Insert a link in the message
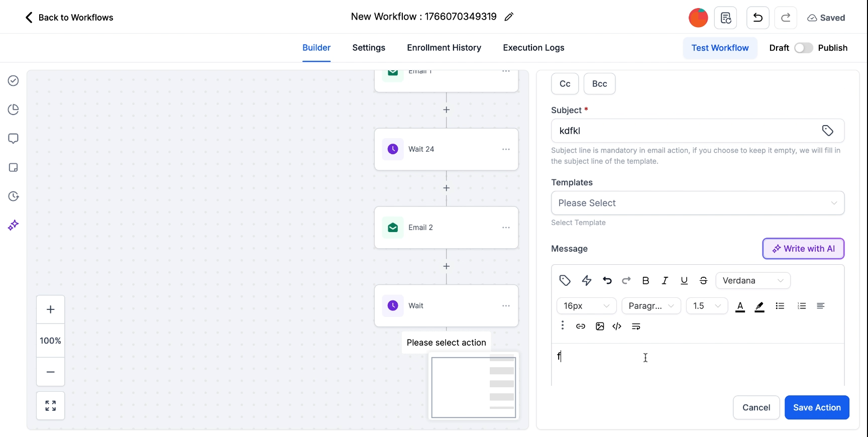868x437 pixels. pos(581,326)
